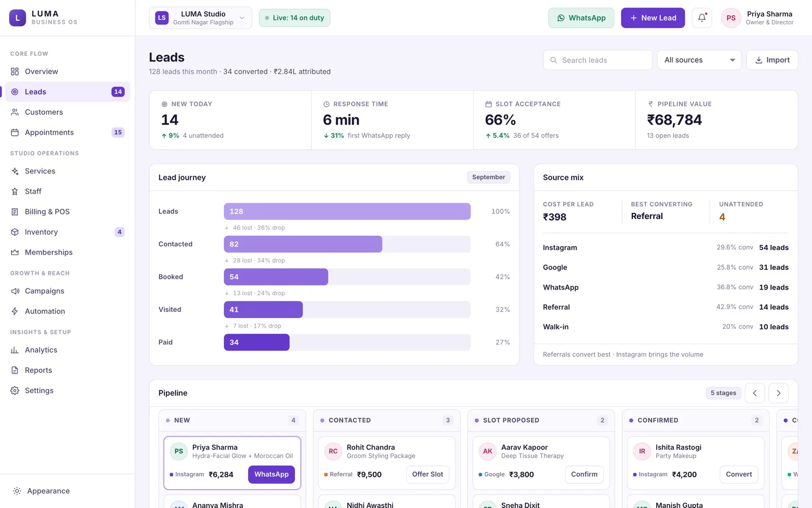Click Confirm for Aarav Kapoor
Screen dimensions: 812x508
point(584,474)
